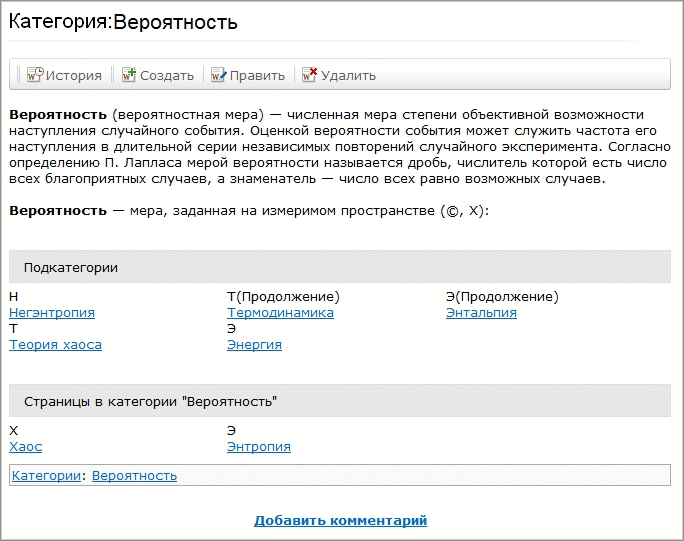Click the toolbar drag handle at left edge
This screenshot has height=541, width=684.
coord(15,75)
